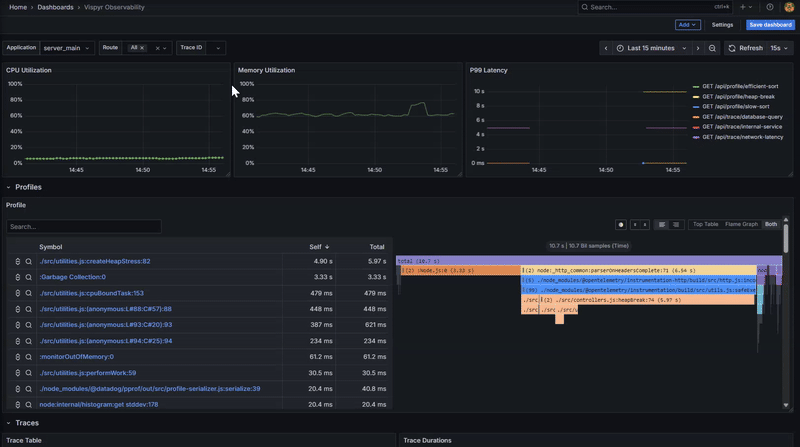
Task: Remove the 'All' chip from Route filter
Action: pos(142,48)
